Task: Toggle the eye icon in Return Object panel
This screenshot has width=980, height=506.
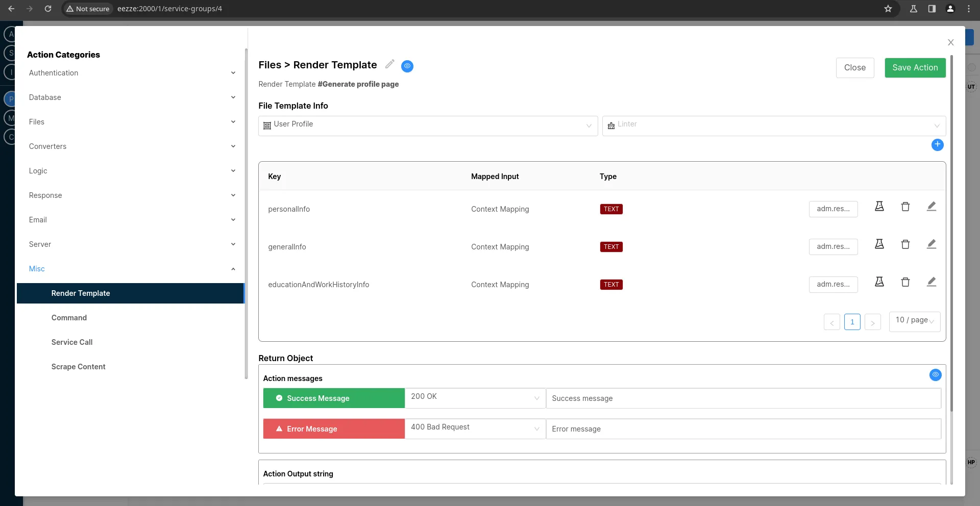Action: pyautogui.click(x=935, y=375)
